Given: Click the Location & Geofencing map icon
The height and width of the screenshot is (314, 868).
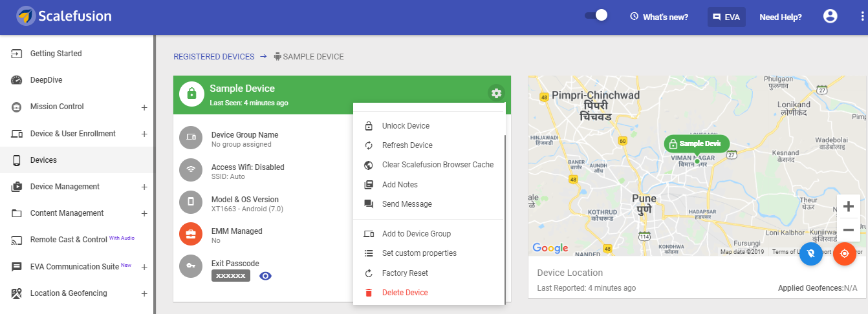Looking at the screenshot, I should point(17,293).
